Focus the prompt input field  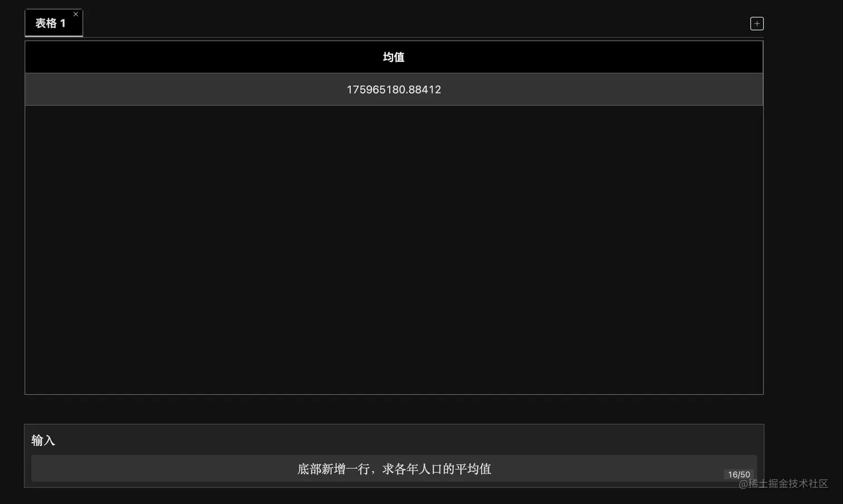394,468
